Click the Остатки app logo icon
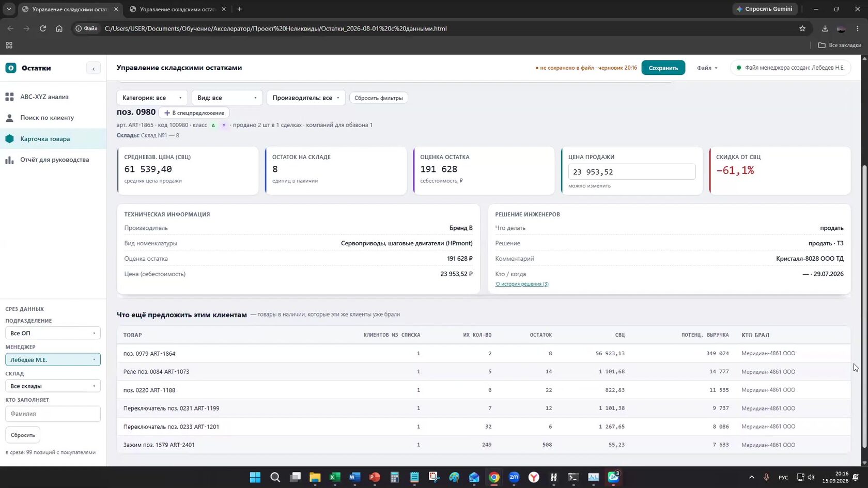Image resolution: width=868 pixels, height=488 pixels. [11, 68]
